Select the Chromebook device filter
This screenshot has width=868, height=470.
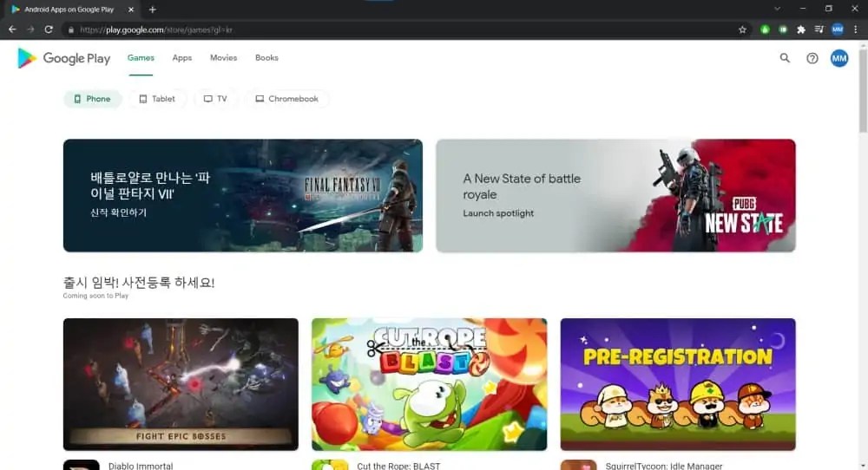pyautogui.click(x=286, y=99)
